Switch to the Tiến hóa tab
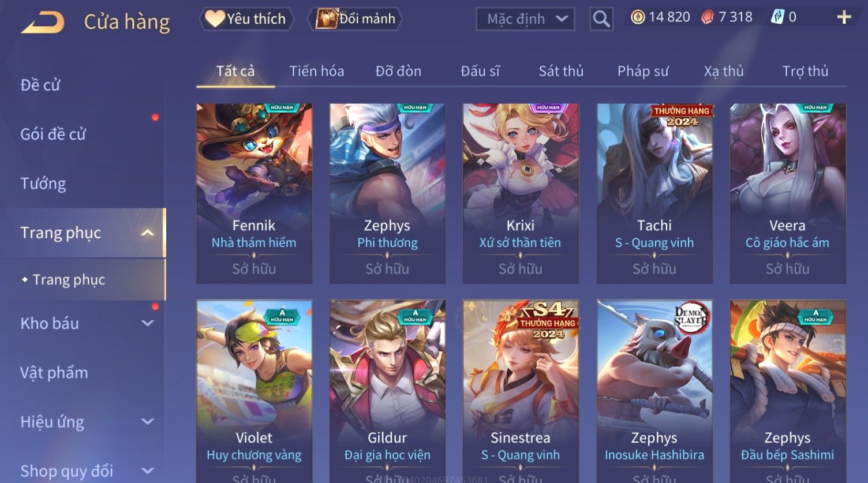The image size is (868, 483). pos(317,71)
